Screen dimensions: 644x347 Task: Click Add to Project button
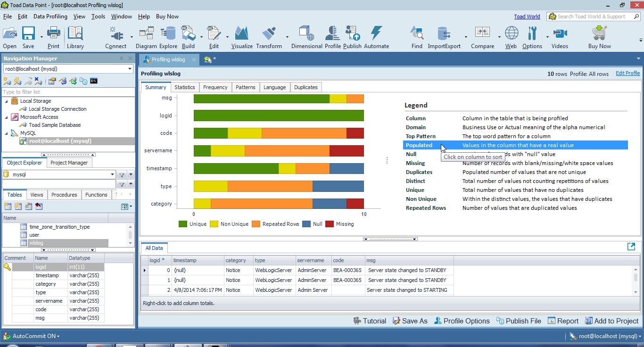[611, 321]
